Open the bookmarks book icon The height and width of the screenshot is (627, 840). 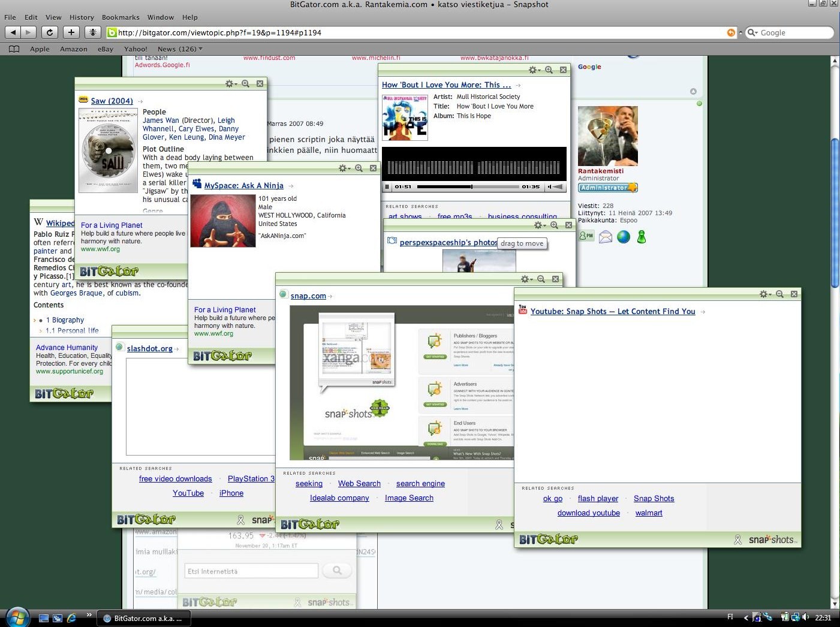pos(14,49)
